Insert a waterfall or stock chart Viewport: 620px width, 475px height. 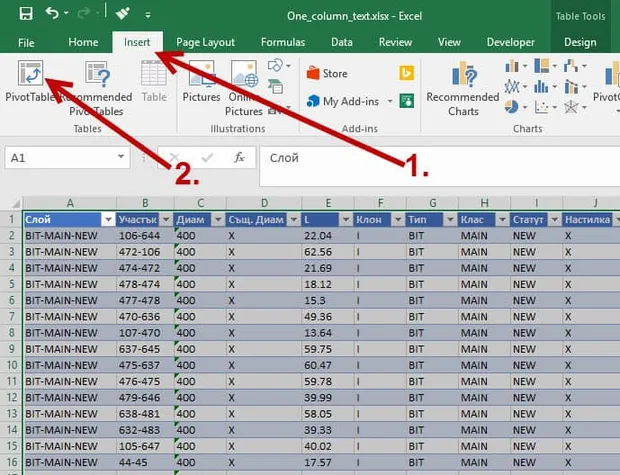[575, 66]
